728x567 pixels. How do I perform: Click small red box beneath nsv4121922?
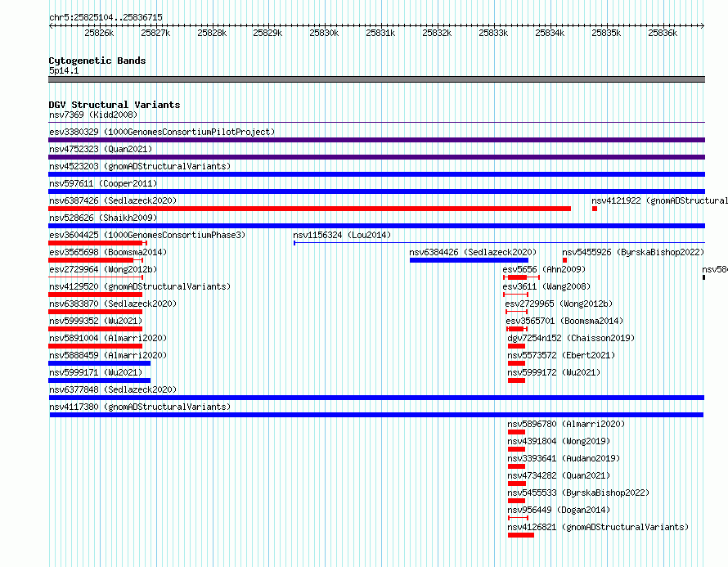tap(595, 209)
